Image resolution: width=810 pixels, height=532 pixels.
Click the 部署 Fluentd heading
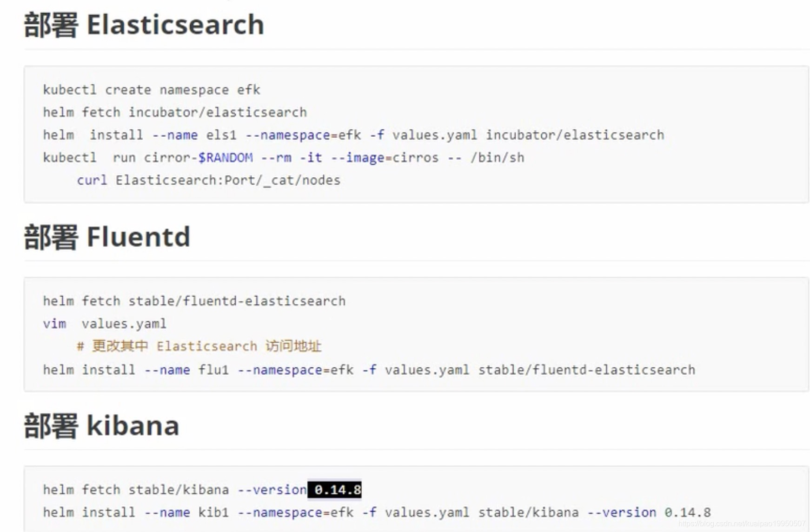click(x=107, y=237)
